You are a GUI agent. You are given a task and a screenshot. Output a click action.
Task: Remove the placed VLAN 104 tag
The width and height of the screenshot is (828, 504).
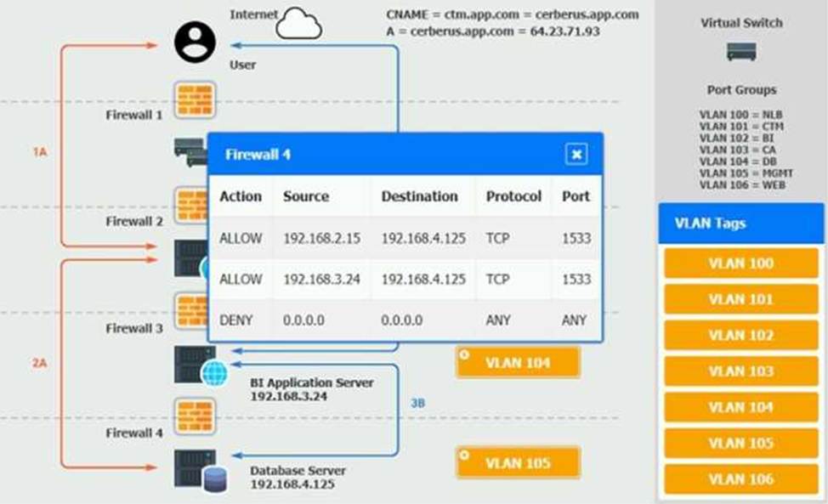point(464,353)
